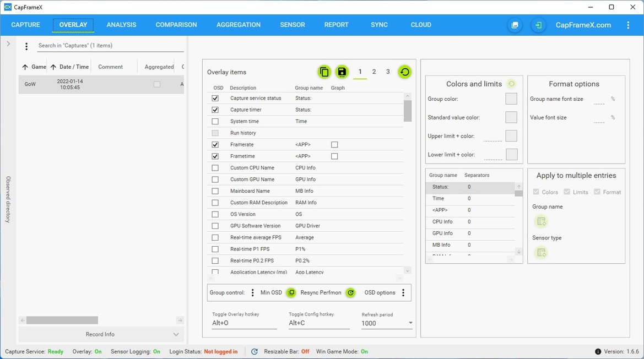Check Aggregated box for GoW capture

pyautogui.click(x=157, y=84)
